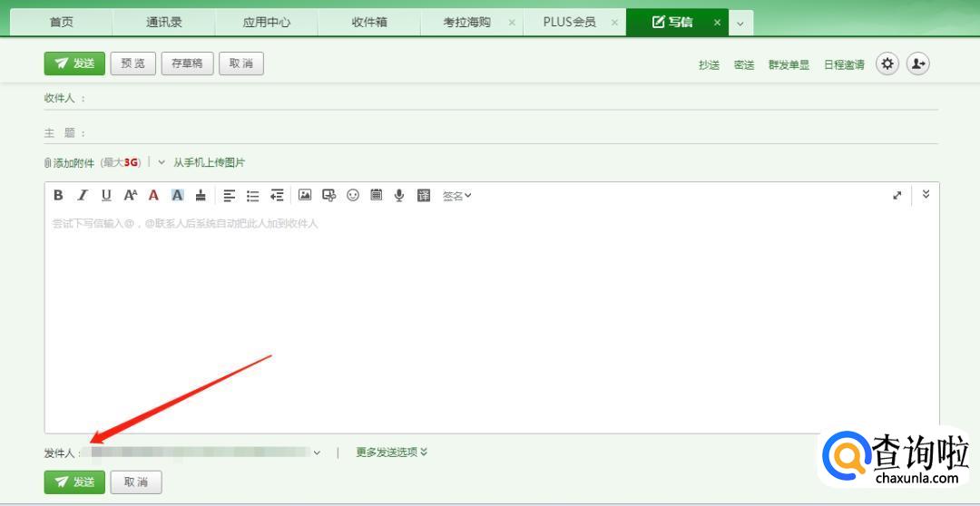
Task: Click the screenshot capture icon
Action: click(328, 195)
